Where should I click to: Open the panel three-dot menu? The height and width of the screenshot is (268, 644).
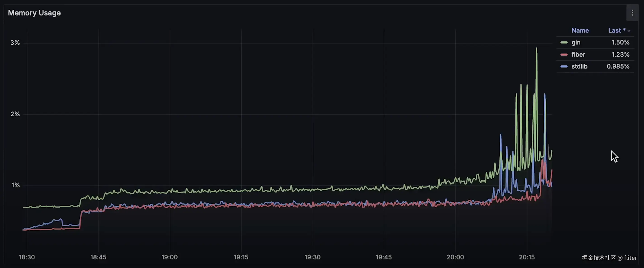tap(632, 13)
